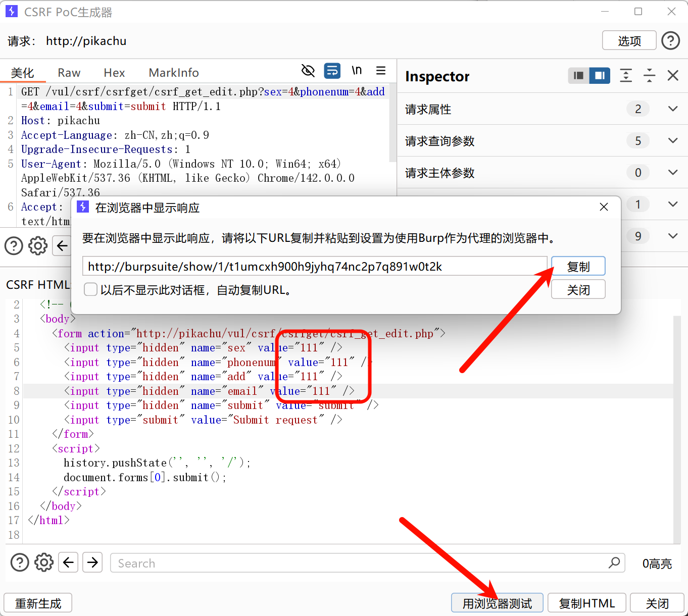Expand Inspector section with count 1

click(673, 204)
